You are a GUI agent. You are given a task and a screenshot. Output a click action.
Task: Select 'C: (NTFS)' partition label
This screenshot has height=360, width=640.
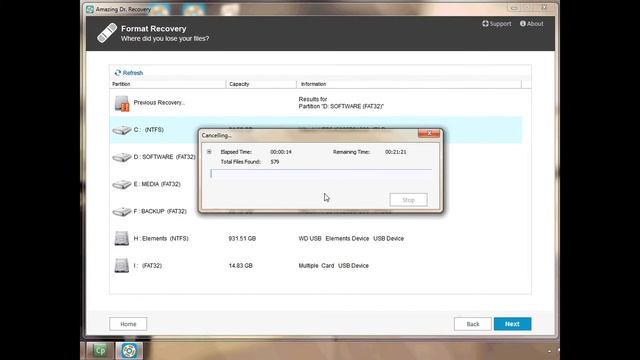149,130
